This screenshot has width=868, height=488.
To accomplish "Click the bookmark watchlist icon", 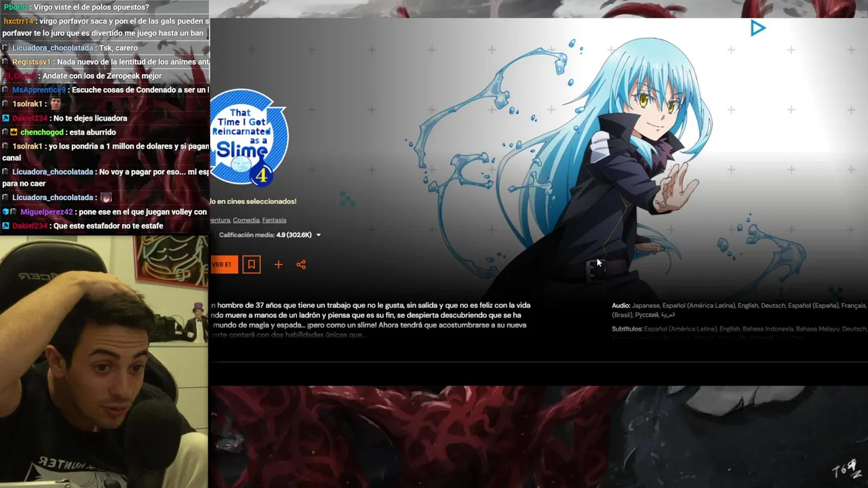I will click(252, 264).
